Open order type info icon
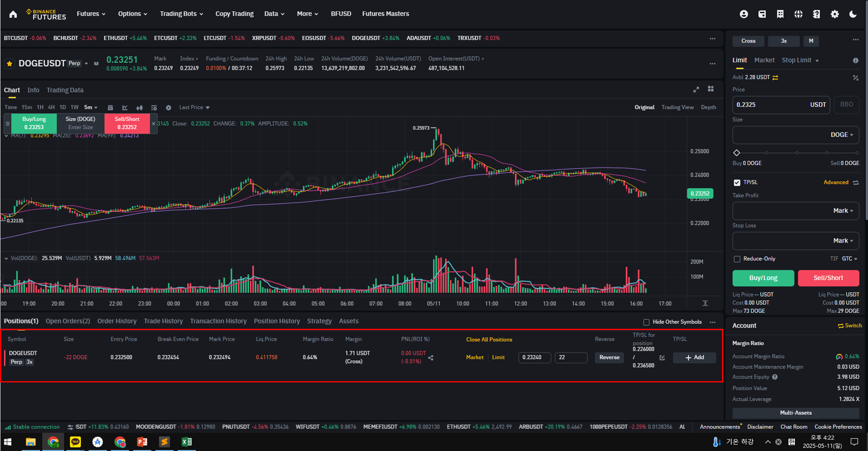The image size is (868, 451). [x=856, y=60]
